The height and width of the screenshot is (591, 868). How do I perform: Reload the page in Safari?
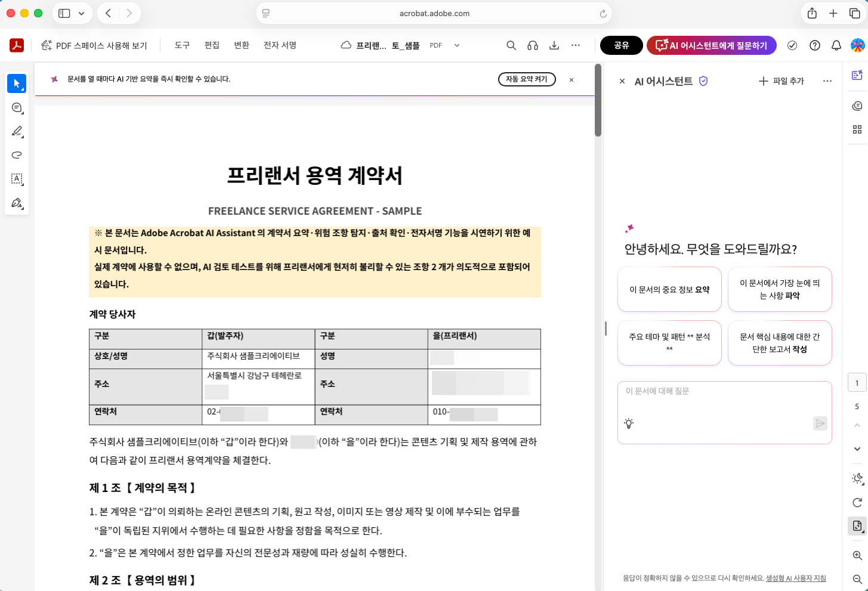[x=603, y=13]
